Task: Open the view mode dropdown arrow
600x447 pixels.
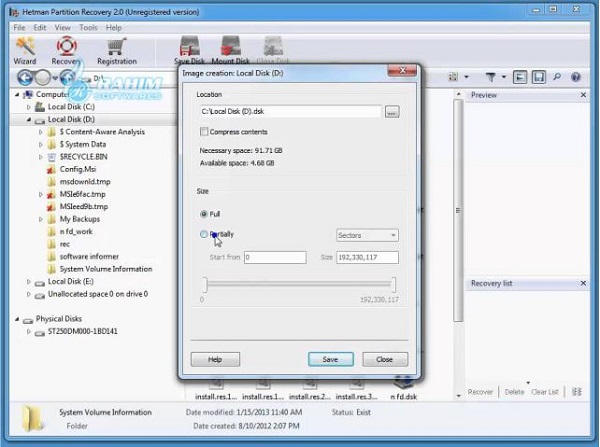Action: pyautogui.click(x=466, y=77)
